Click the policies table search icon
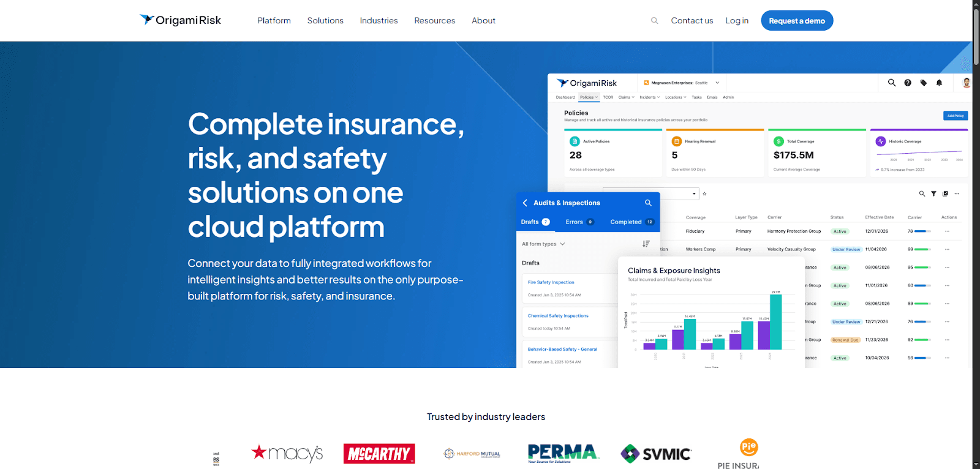Image resolution: width=980 pixels, height=469 pixels. pyautogui.click(x=922, y=193)
